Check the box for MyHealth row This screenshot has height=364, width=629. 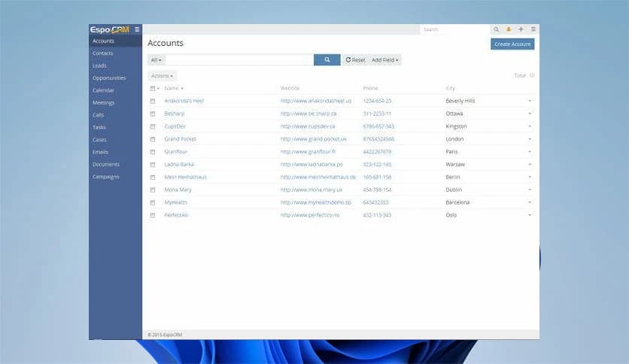(x=153, y=203)
